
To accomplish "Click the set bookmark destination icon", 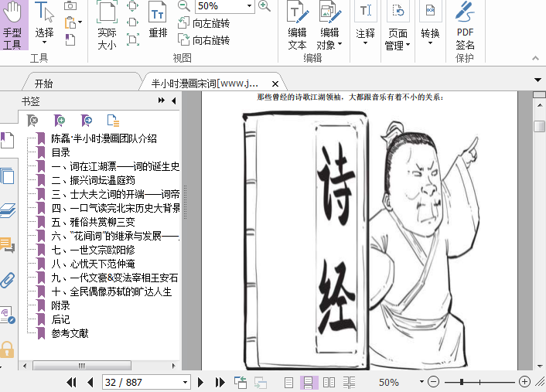I will 87,121.
